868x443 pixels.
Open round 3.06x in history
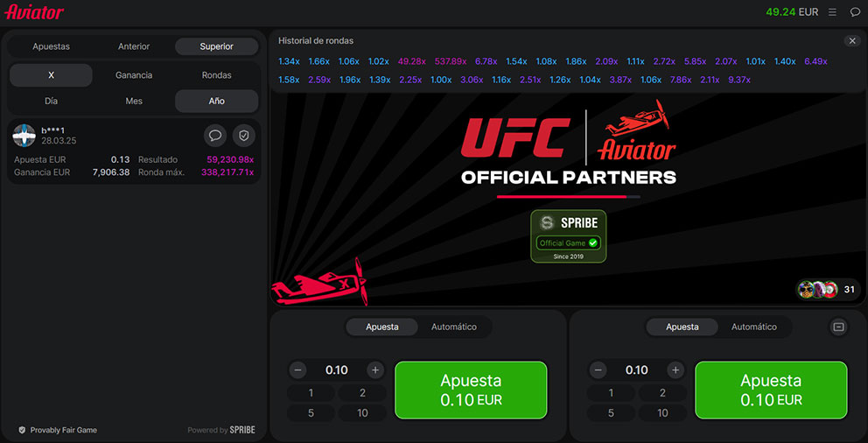click(472, 80)
